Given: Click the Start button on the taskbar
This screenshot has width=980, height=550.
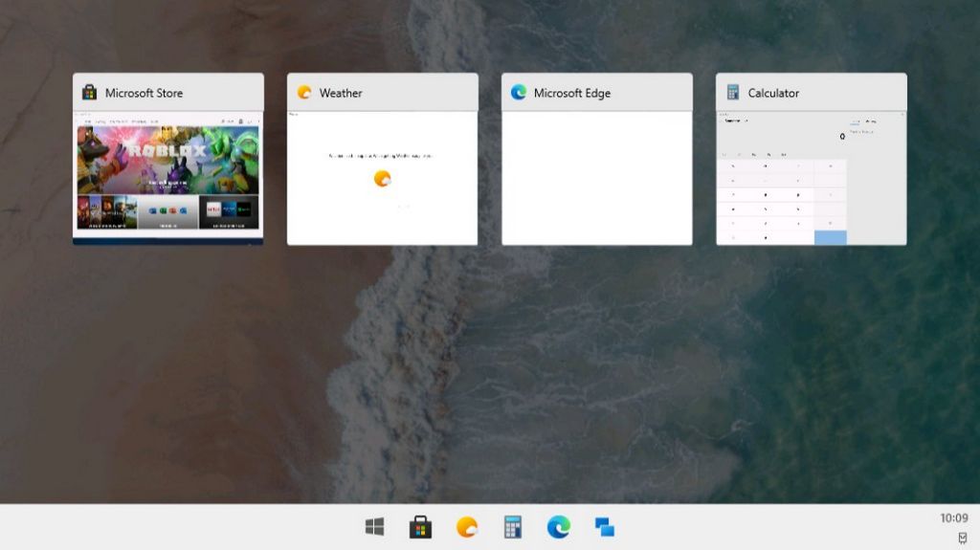Looking at the screenshot, I should pos(374,527).
